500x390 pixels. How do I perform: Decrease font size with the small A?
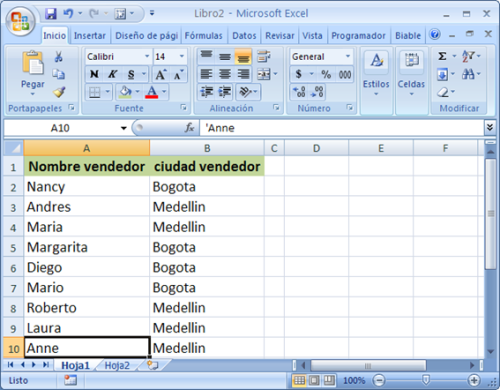point(178,74)
